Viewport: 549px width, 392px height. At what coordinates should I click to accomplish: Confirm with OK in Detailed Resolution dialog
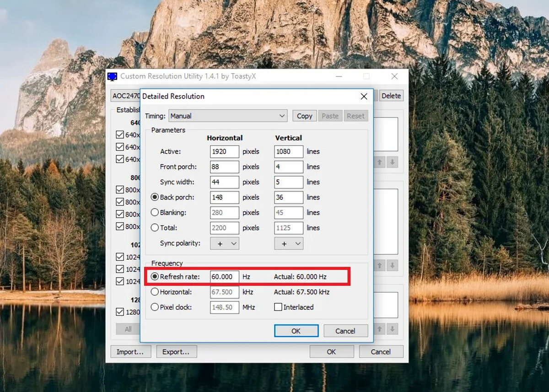tap(296, 331)
